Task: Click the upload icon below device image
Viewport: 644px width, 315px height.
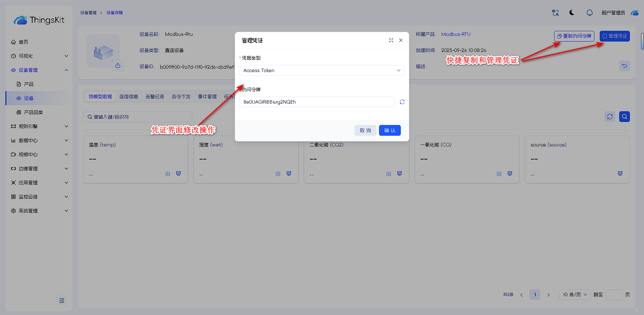Action: click(118, 65)
